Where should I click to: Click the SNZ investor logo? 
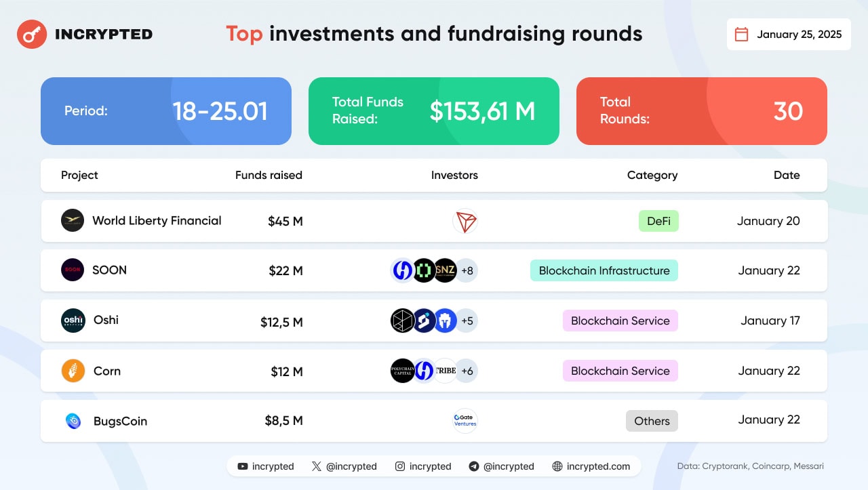445,270
